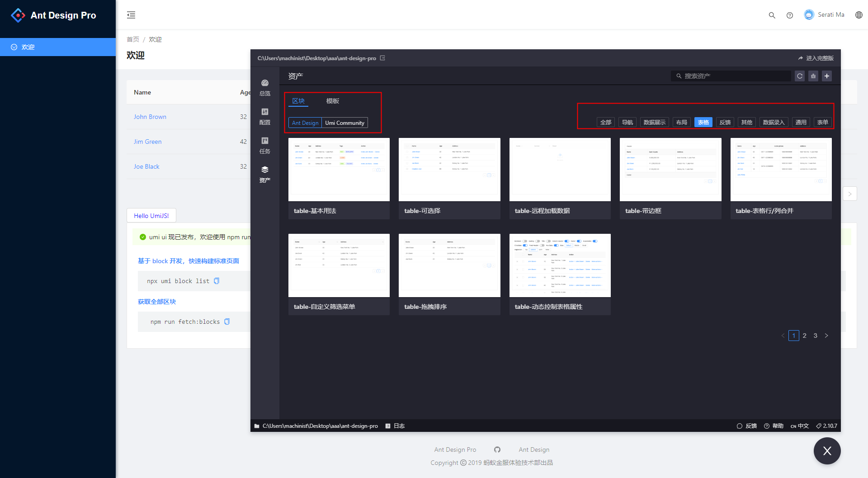Screen dimensions: 868x478
Task: Open the table-动态控制表格属性 block thumbnail
Action: pos(560,265)
